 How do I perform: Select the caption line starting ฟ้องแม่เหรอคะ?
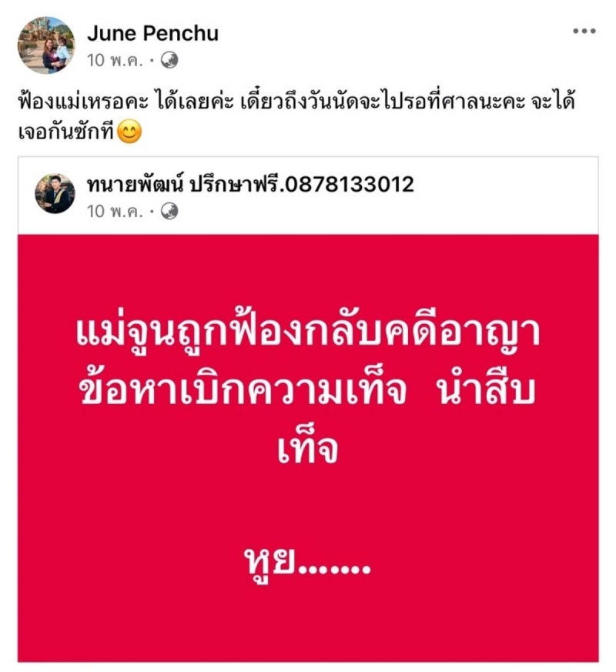point(296,102)
